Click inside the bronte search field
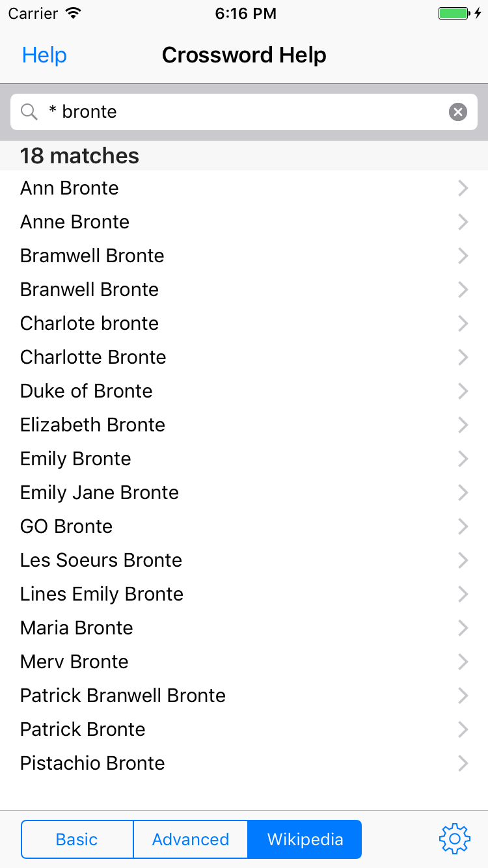Viewport: 488px width, 868px height. [247, 112]
